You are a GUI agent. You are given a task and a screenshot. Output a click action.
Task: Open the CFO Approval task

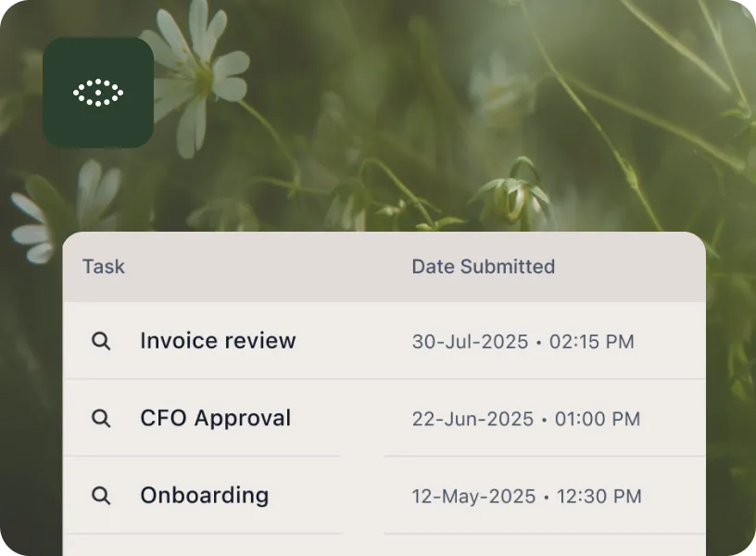pos(216,419)
